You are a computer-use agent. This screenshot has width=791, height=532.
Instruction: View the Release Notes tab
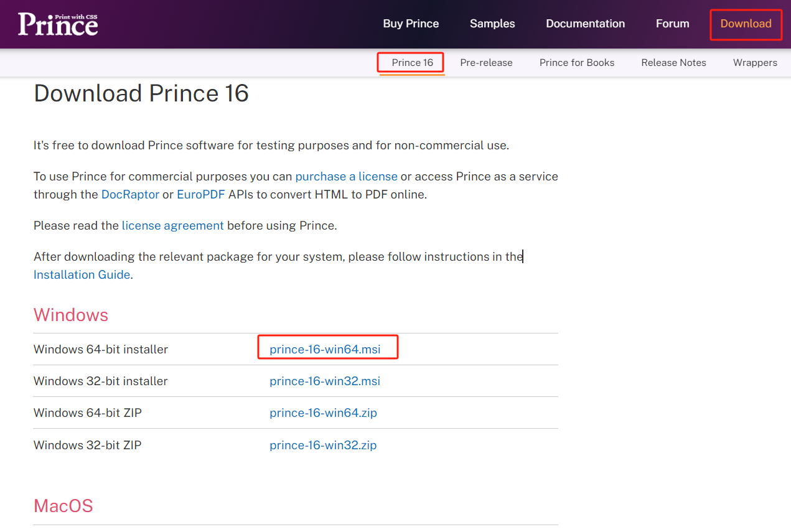coord(673,62)
